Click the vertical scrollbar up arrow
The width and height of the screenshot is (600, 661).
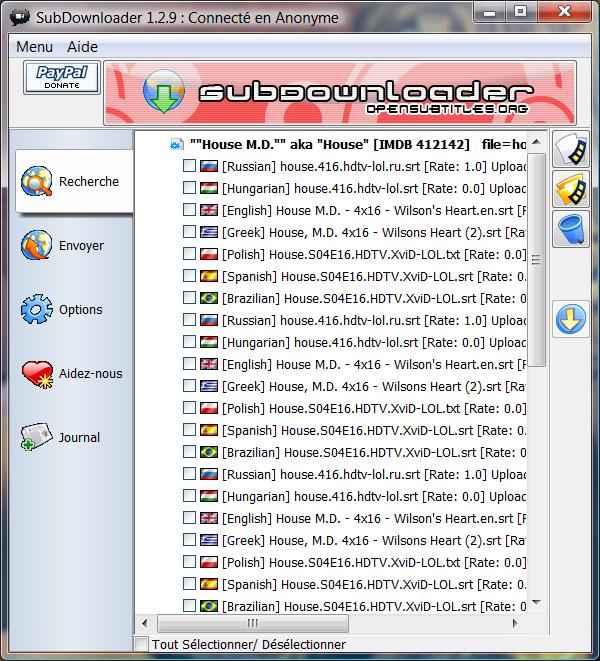click(536, 142)
